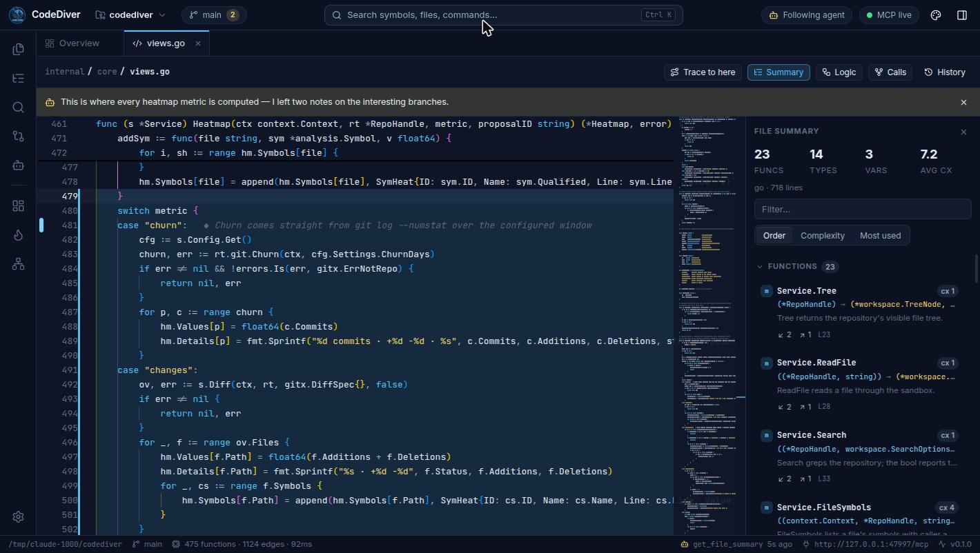Click the method icon beside Service.Search

766,435
